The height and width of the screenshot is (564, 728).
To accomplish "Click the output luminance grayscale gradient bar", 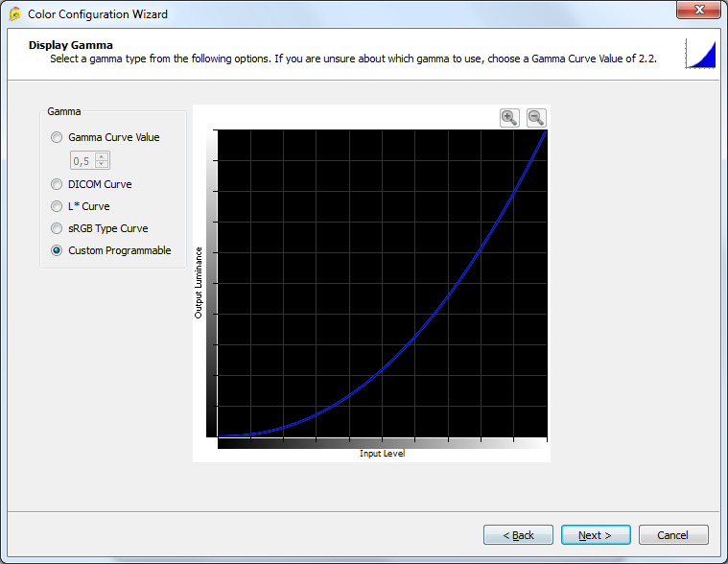I will coord(212,283).
